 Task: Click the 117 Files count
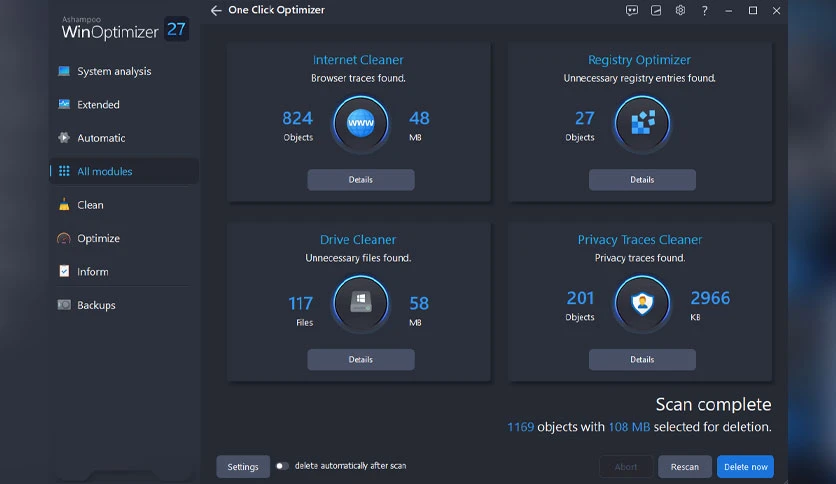pos(301,310)
